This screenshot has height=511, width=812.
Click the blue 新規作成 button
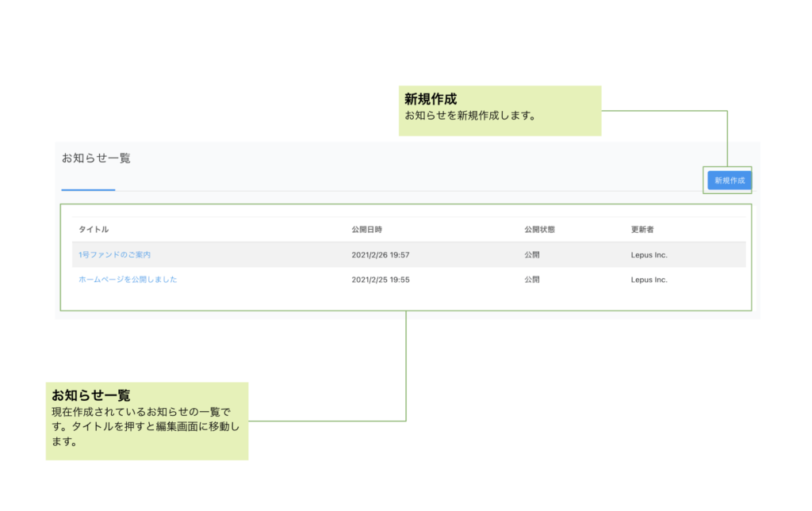(729, 181)
